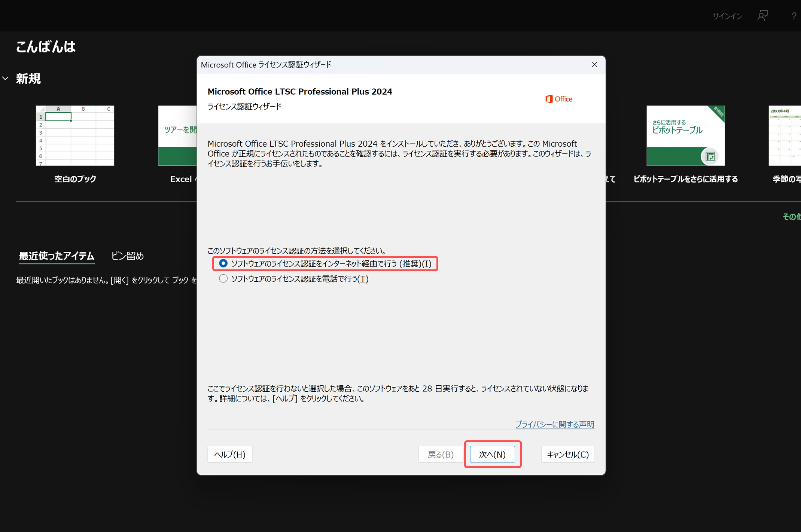The image size is (801, 532).
Task: Click the ヘルプ(H) button
Action: pyautogui.click(x=229, y=454)
